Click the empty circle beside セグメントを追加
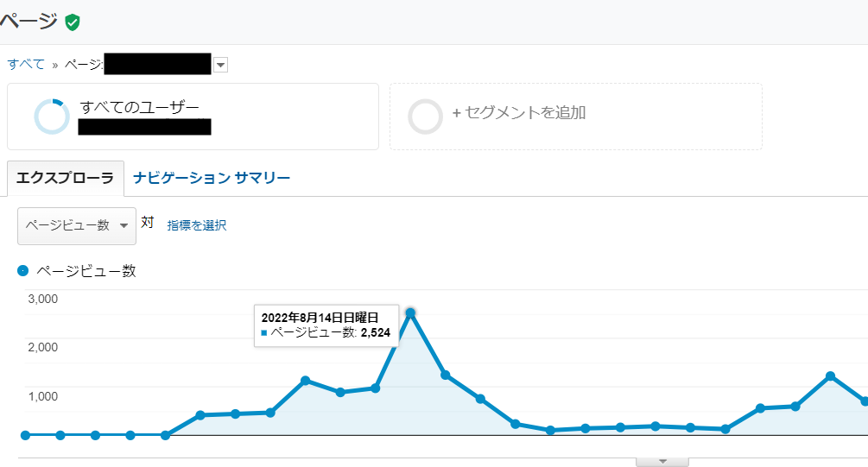Viewport: 868px width, 467px height. coord(425,117)
